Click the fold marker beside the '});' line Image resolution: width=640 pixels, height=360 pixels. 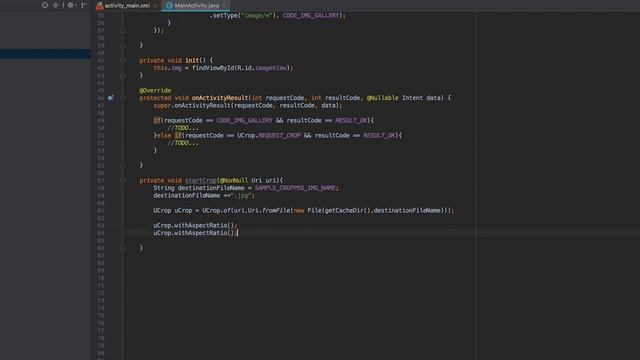(x=122, y=30)
